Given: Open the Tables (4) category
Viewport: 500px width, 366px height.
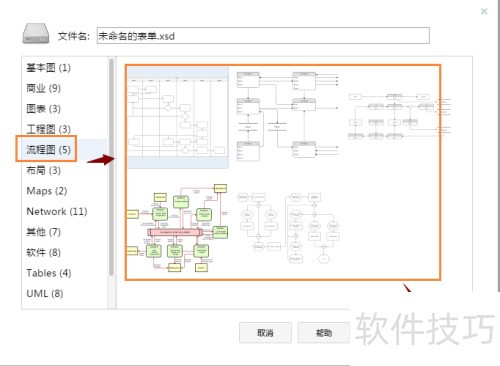Looking at the screenshot, I should click(49, 273).
